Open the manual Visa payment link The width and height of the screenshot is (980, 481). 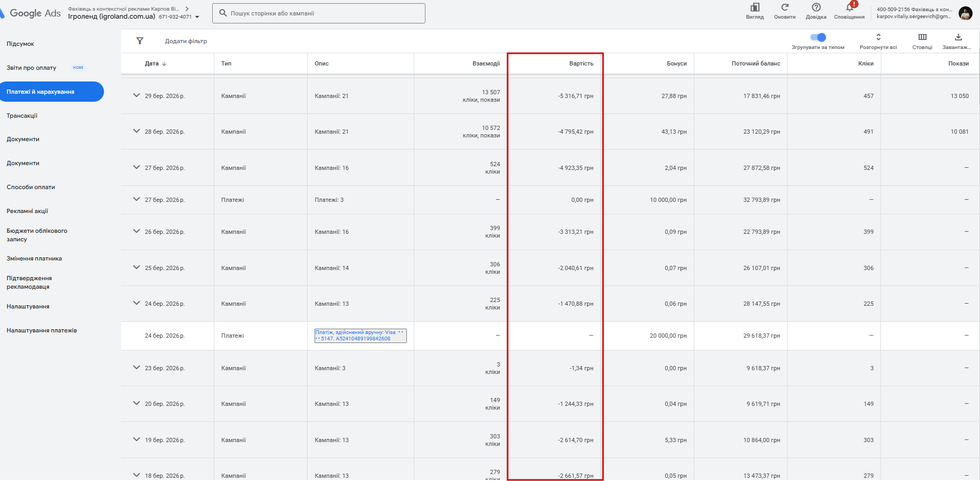tap(360, 336)
